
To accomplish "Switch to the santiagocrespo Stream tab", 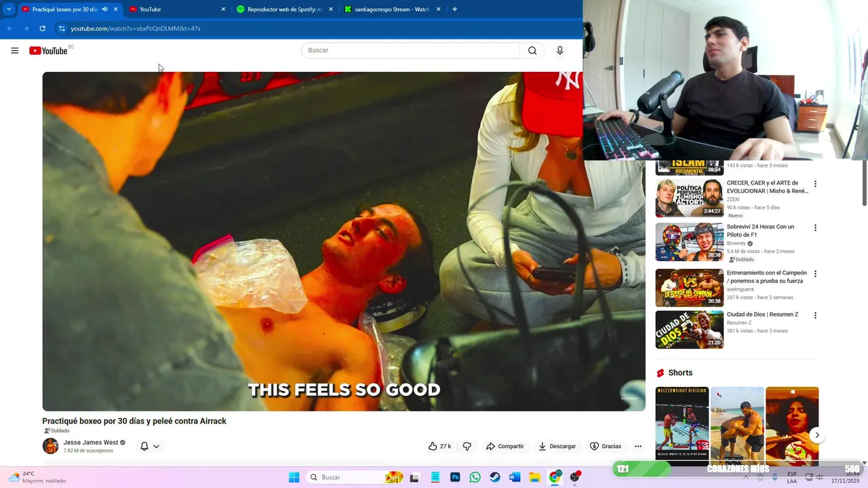I will pos(393,9).
